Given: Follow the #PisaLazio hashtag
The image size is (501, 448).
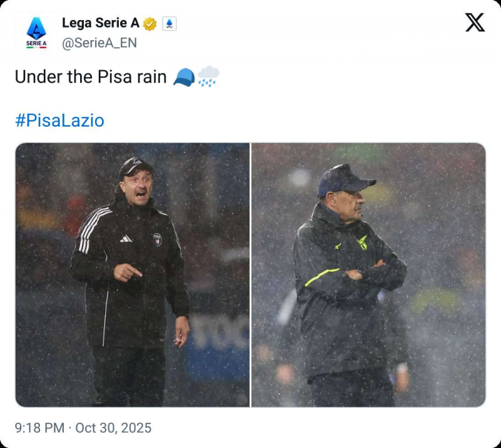Looking at the screenshot, I should tap(59, 120).
